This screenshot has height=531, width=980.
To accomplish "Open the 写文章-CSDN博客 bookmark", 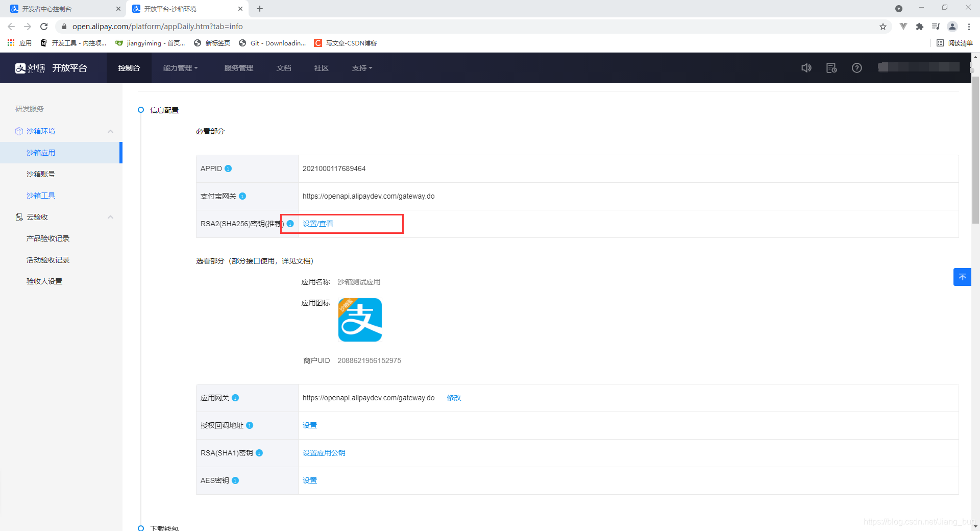I will tap(346, 43).
